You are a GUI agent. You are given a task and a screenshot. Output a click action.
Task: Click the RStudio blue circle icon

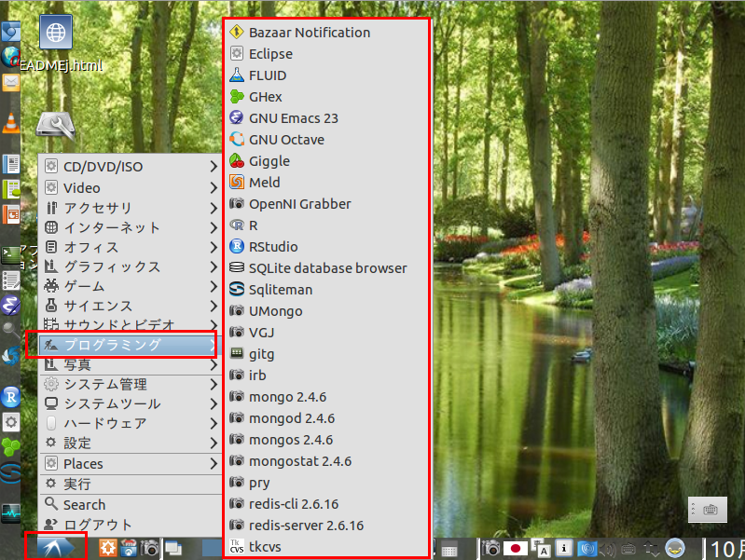237,247
